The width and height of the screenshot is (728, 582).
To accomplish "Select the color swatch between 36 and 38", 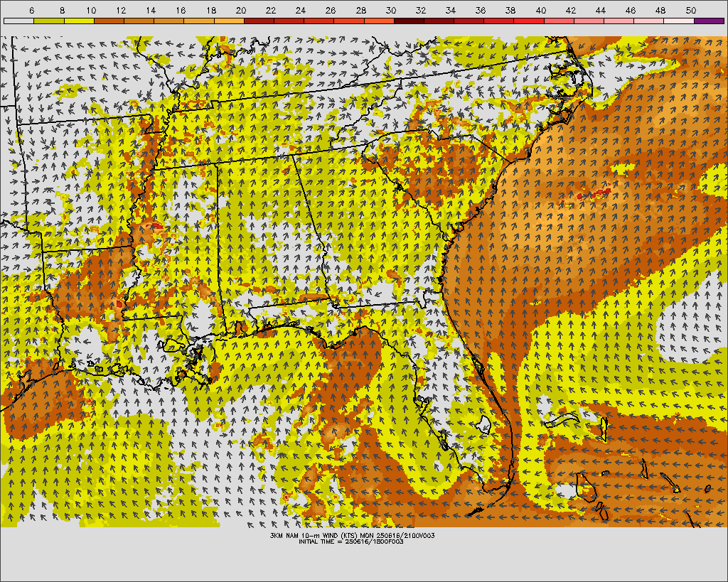I will click(x=499, y=21).
